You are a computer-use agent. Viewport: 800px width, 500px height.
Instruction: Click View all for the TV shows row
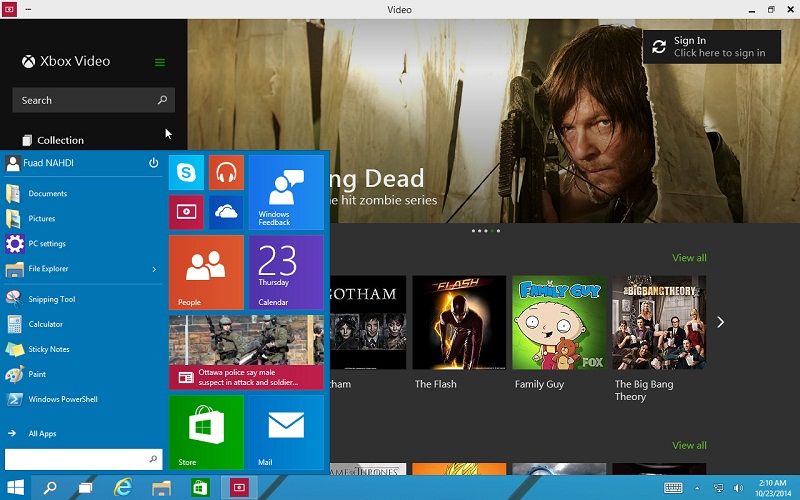click(x=689, y=258)
